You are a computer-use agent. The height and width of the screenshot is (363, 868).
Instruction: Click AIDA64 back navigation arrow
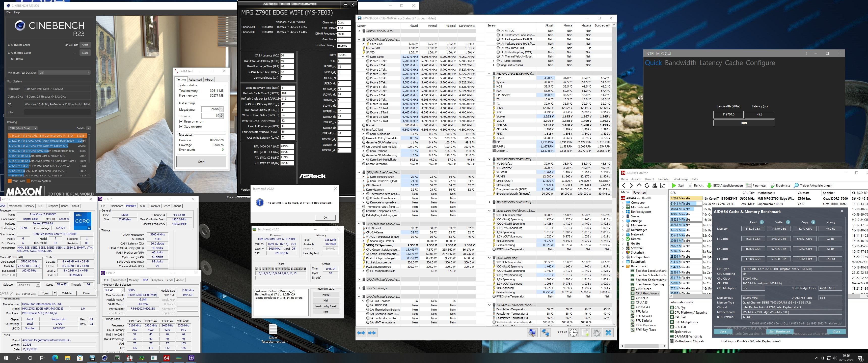coord(624,186)
